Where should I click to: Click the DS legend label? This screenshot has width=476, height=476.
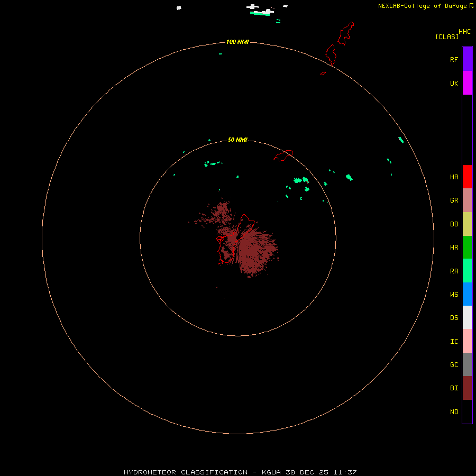(x=454, y=317)
